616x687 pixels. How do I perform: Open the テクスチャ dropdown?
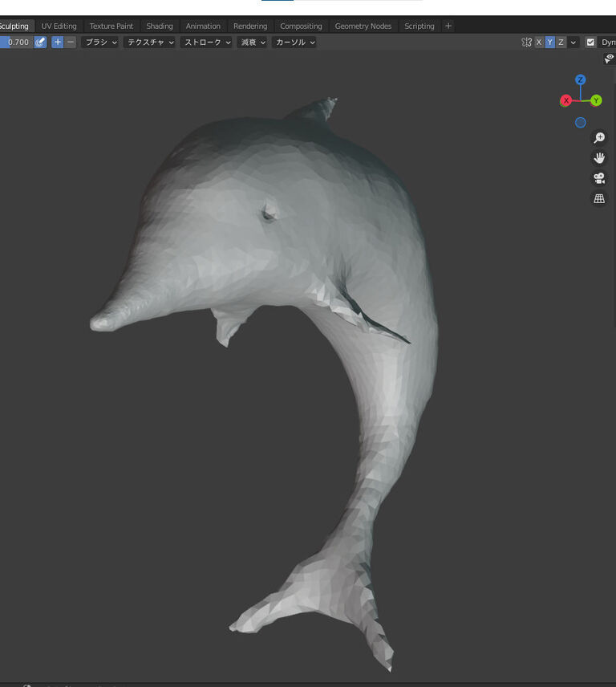[x=149, y=42]
